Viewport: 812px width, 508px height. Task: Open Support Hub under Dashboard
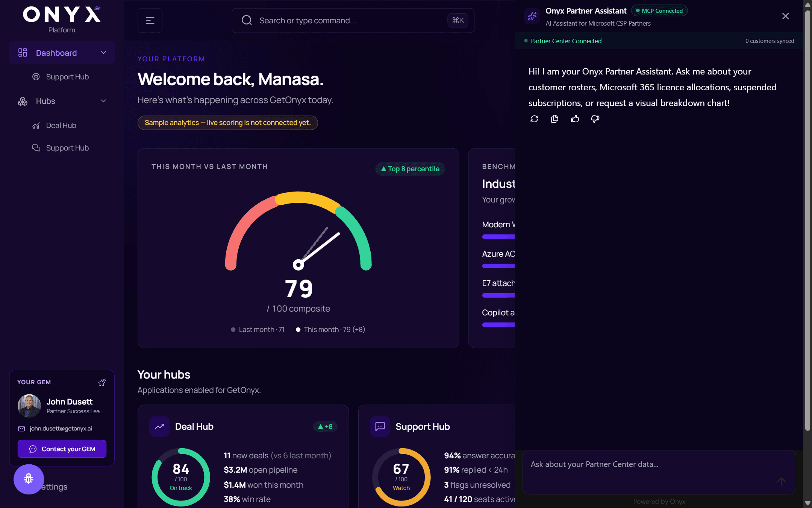click(67, 77)
